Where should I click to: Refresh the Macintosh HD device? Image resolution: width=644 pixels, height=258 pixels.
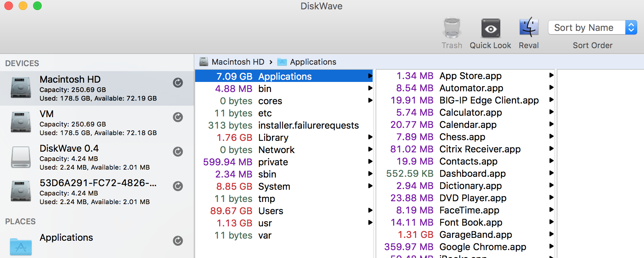(x=178, y=83)
